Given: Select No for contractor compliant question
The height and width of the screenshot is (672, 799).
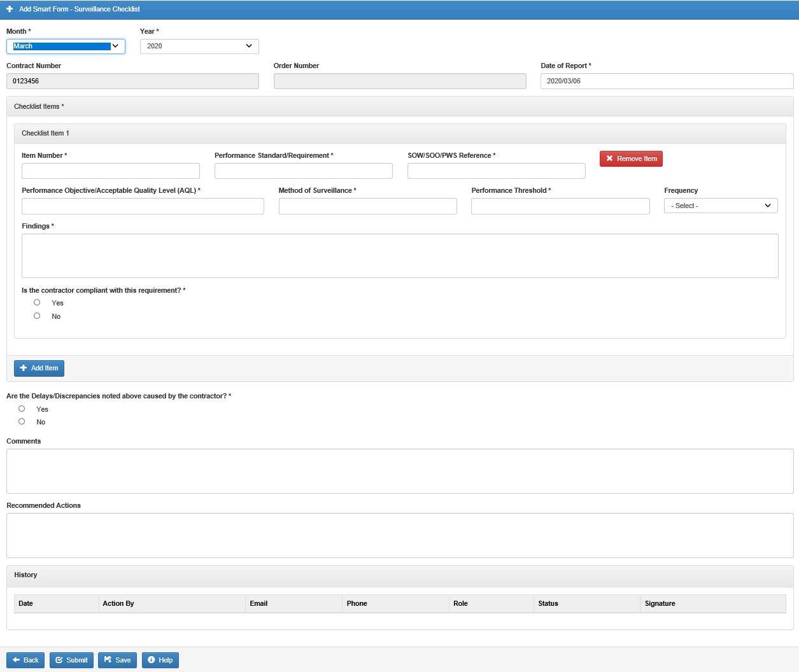Looking at the screenshot, I should [x=36, y=316].
